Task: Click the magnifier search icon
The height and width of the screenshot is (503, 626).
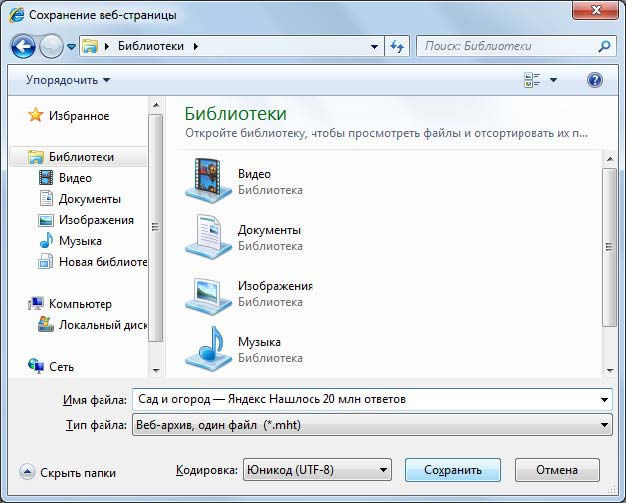Action: click(604, 46)
